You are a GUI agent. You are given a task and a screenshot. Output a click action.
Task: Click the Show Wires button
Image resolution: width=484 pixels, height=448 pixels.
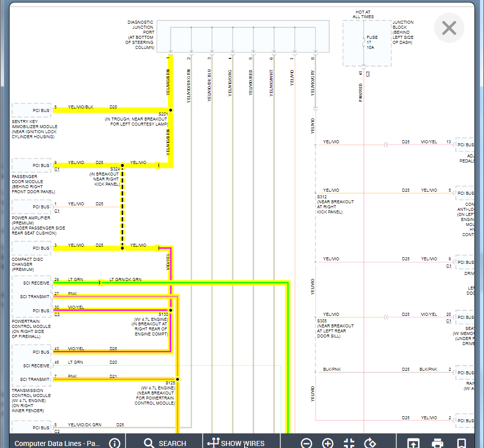(236, 443)
